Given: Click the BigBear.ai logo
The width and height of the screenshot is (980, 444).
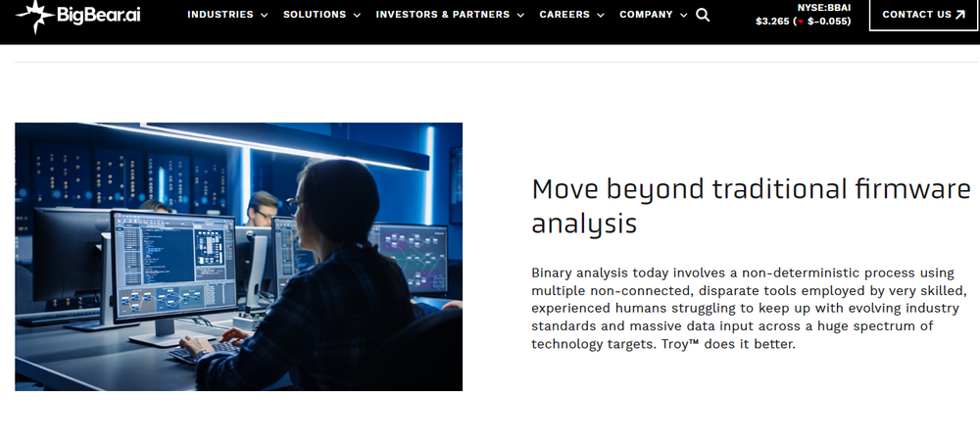Looking at the screenshot, I should pyautogui.click(x=78, y=16).
